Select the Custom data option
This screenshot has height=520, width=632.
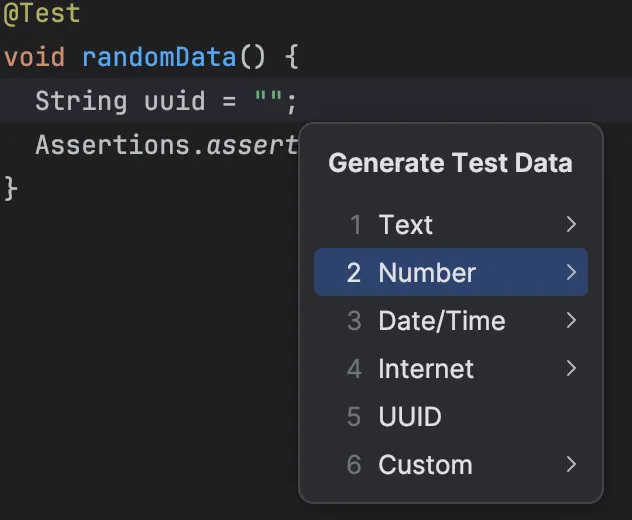(425, 465)
